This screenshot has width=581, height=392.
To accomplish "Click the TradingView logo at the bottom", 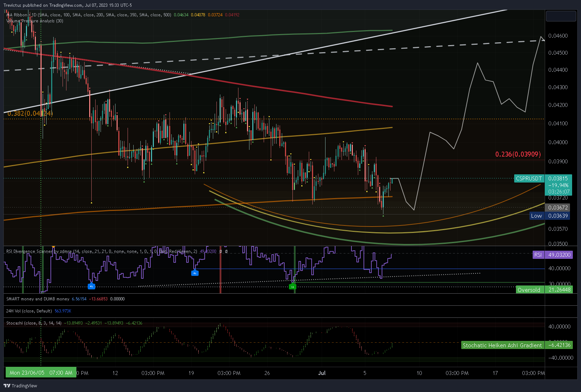I will coord(20,386).
